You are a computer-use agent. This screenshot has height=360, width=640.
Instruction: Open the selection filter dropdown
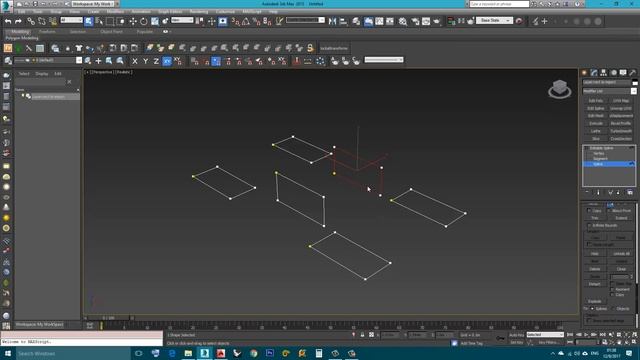pos(71,20)
